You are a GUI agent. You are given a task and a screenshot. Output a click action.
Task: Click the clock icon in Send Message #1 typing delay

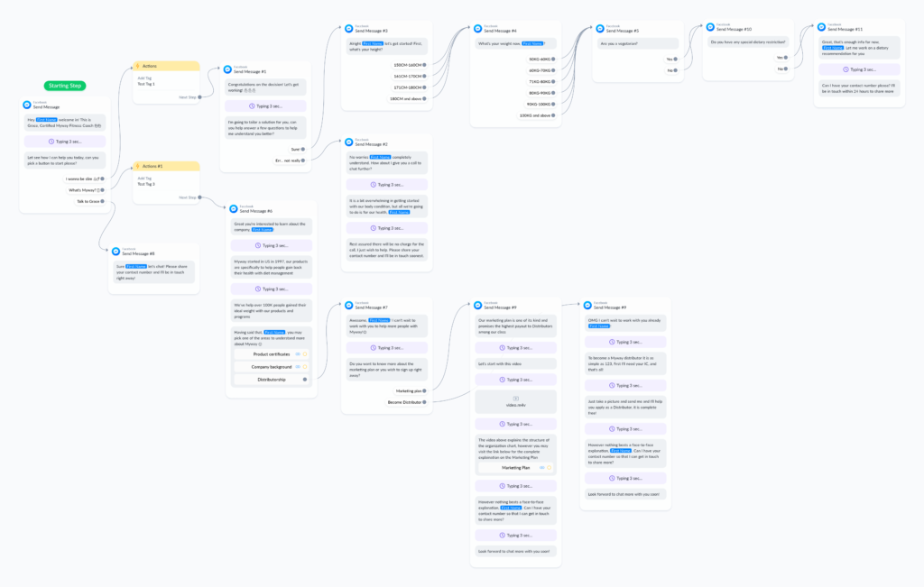click(x=252, y=106)
